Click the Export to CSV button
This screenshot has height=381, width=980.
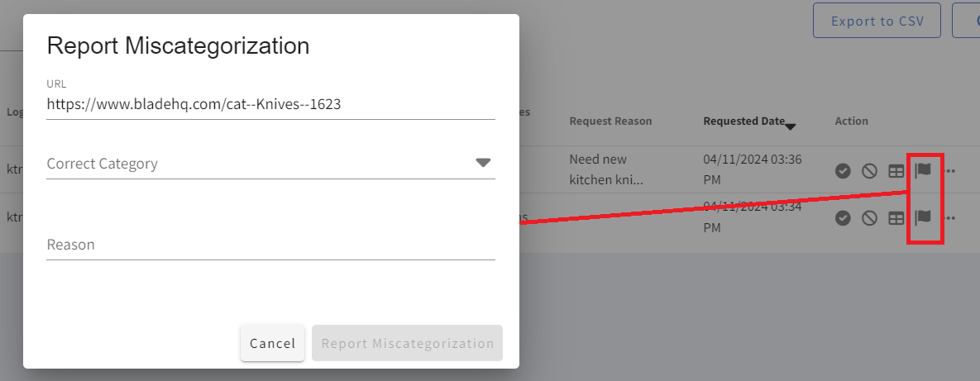tap(877, 21)
